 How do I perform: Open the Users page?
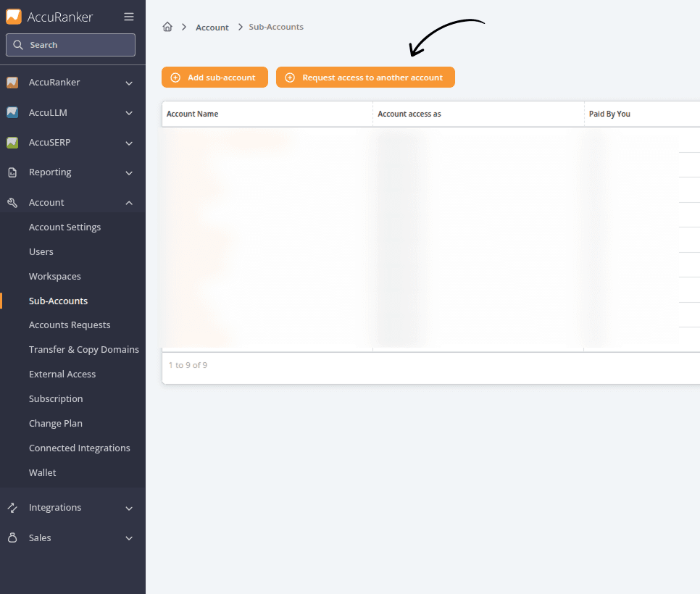(41, 251)
